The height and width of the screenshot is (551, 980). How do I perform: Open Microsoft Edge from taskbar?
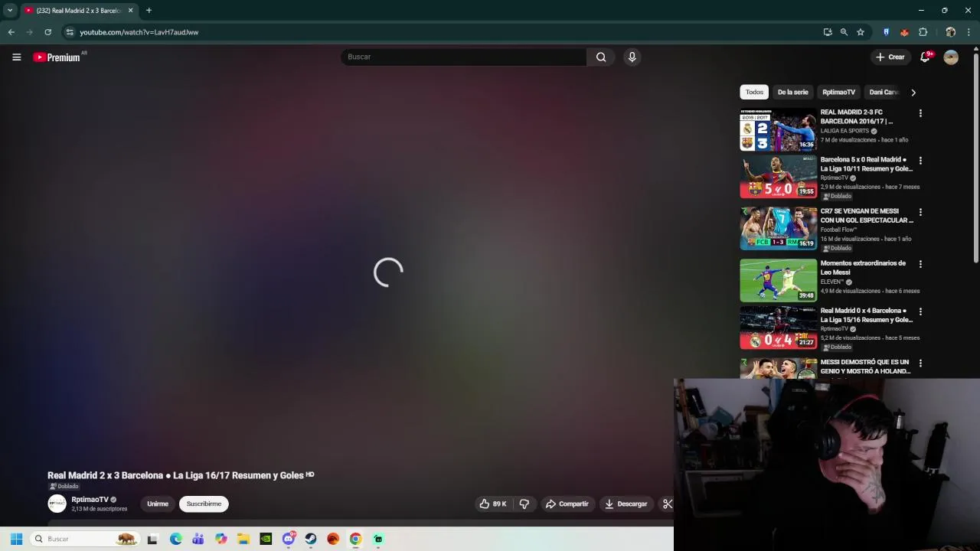[x=175, y=539]
